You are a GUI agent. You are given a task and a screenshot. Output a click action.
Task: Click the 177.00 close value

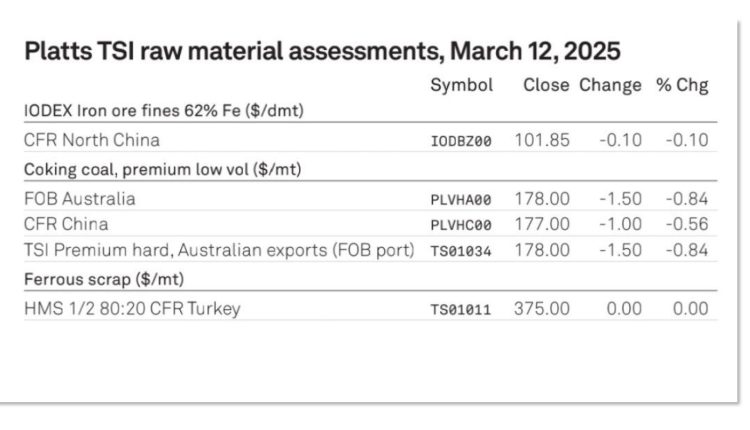pos(542,224)
